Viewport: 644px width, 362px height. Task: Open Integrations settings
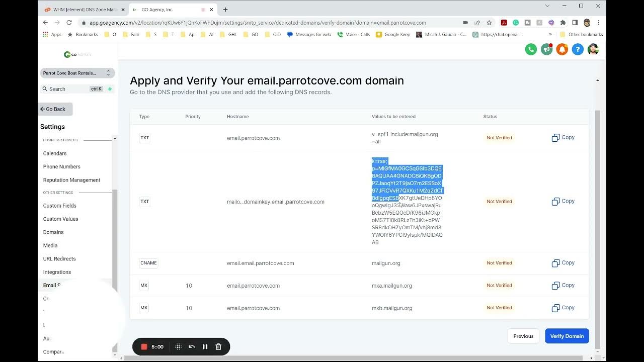pyautogui.click(x=57, y=272)
